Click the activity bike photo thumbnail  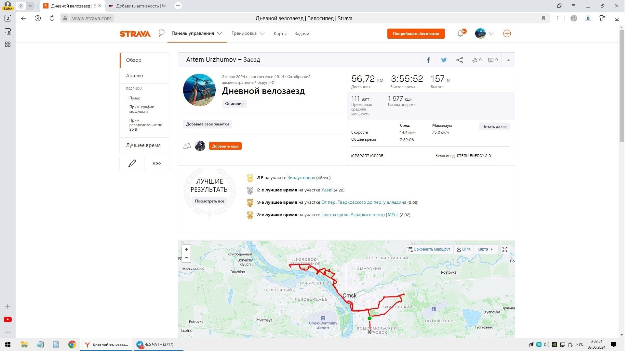199,90
